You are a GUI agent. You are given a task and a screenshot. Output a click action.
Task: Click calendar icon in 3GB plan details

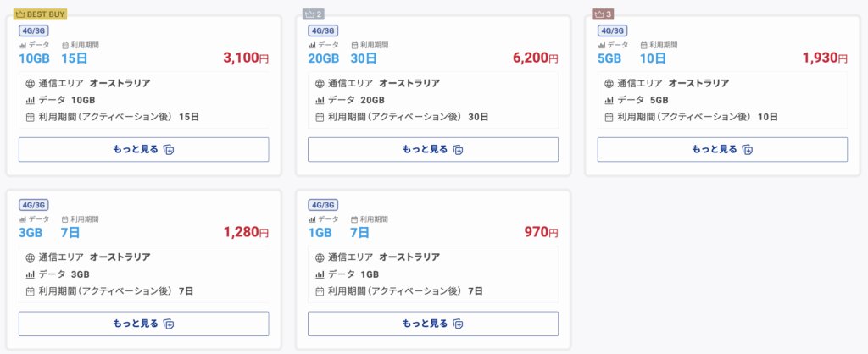(x=31, y=291)
